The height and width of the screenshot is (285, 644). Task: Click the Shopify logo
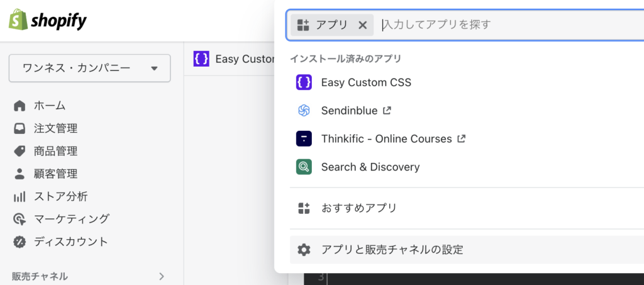click(48, 20)
